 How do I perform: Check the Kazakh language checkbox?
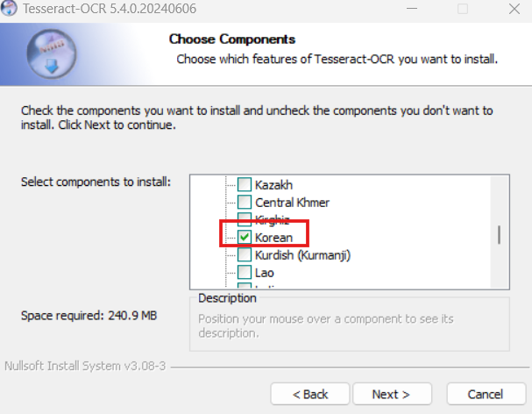click(x=245, y=185)
